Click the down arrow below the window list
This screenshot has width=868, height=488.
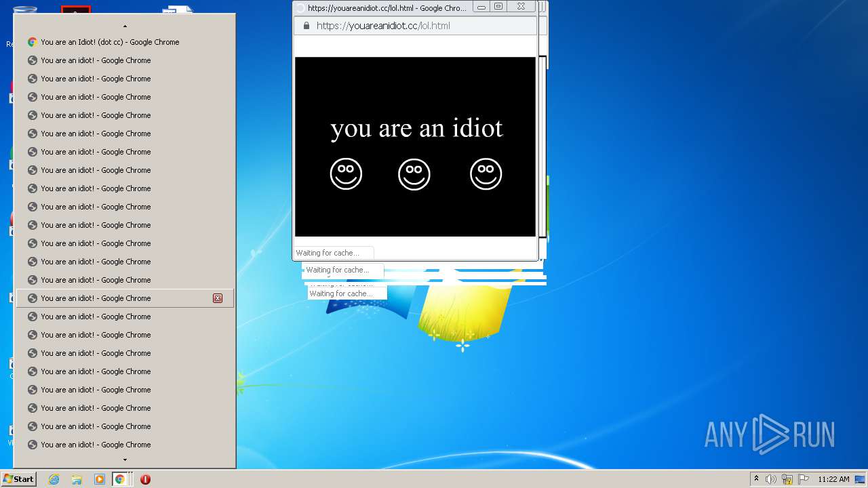125,460
